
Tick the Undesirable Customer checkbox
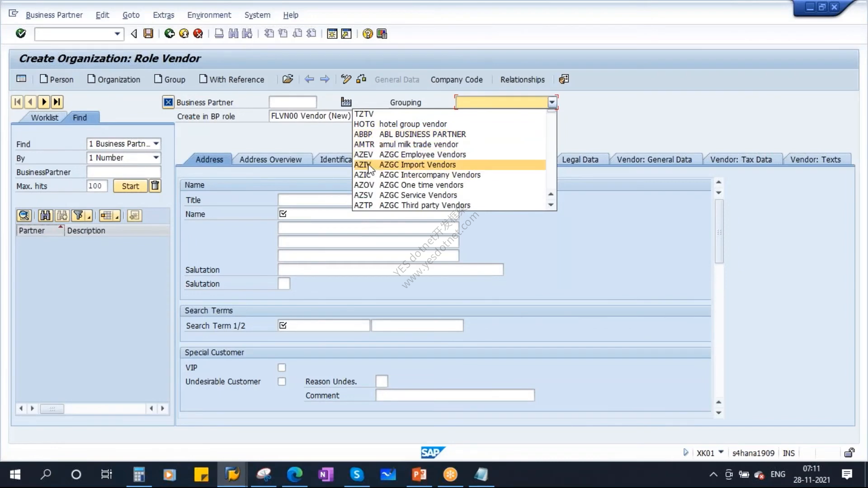click(x=282, y=381)
